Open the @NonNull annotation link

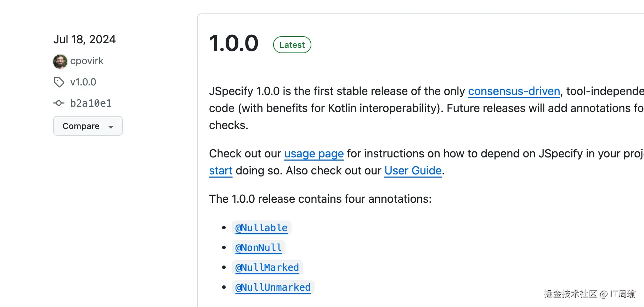(x=259, y=248)
